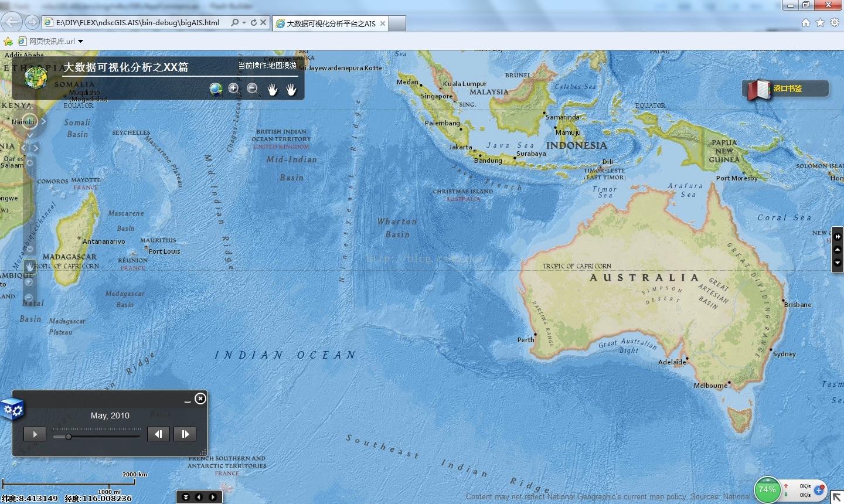Open browser favorites star at top right
Viewport: 844px width, 504px height.
click(x=820, y=22)
